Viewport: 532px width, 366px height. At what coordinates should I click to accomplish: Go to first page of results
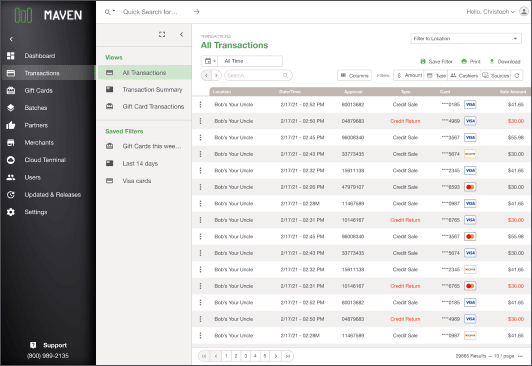tap(204, 356)
